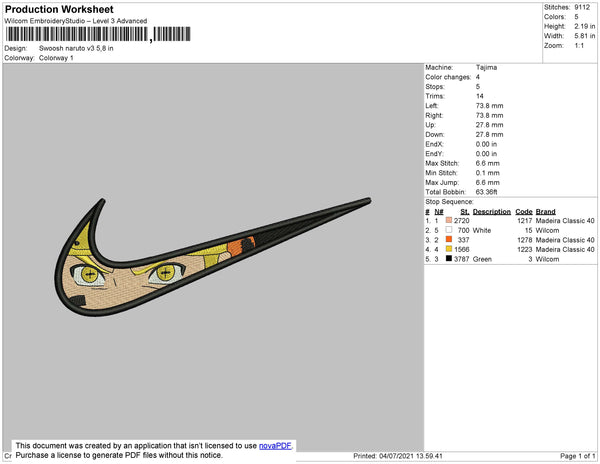Image resolution: width=600 pixels, height=464 pixels.
Task: Click the 'White' description cell
Action: pyautogui.click(x=482, y=230)
